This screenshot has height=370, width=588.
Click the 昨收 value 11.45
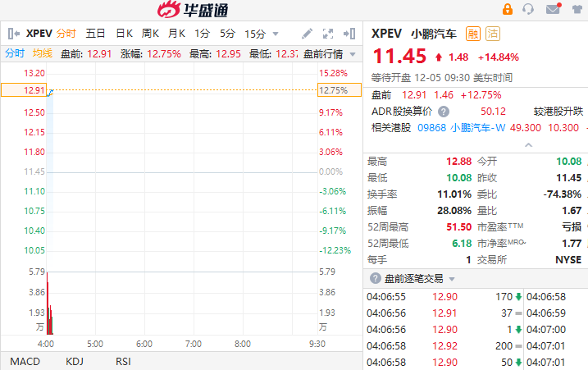[x=569, y=178]
